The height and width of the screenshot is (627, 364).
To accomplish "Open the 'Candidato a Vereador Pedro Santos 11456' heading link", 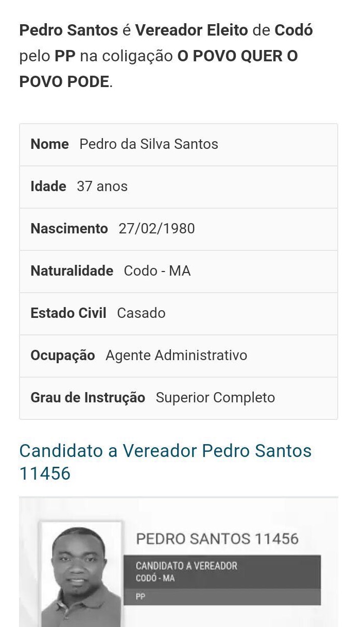I will [165, 462].
